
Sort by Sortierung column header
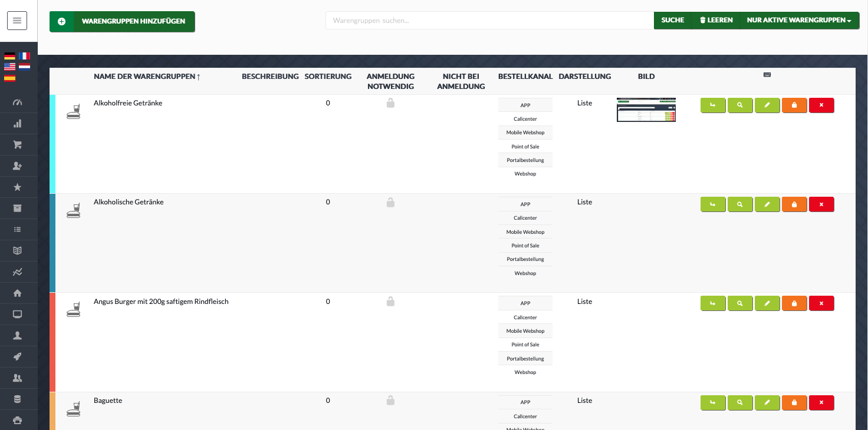328,77
